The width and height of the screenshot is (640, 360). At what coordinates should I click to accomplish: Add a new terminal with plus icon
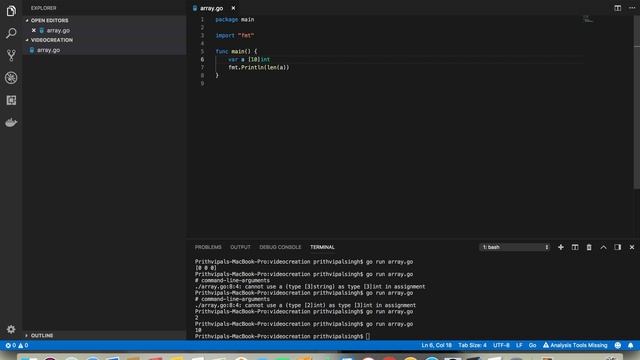tap(561, 247)
